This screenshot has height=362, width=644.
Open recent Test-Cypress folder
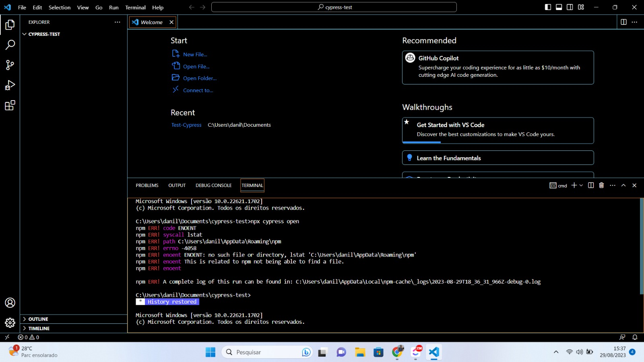186,125
